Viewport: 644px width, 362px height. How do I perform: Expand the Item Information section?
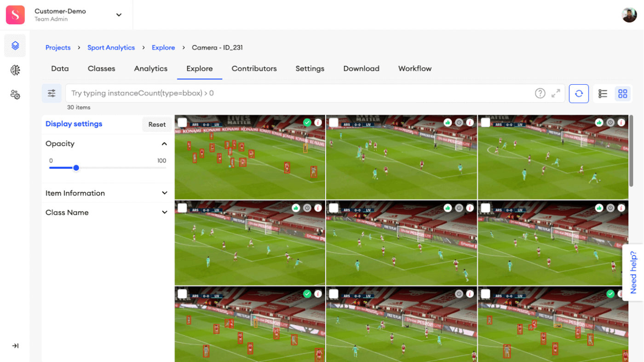point(164,193)
